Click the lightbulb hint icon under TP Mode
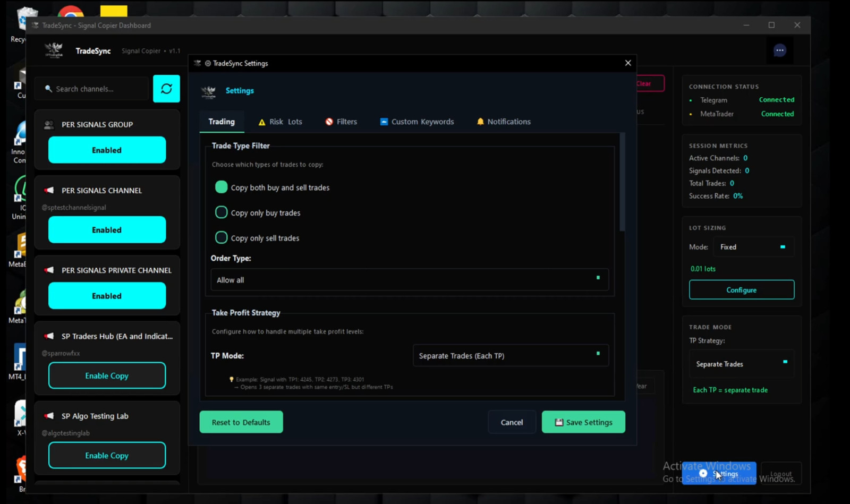This screenshot has width=850, height=504. [x=231, y=379]
